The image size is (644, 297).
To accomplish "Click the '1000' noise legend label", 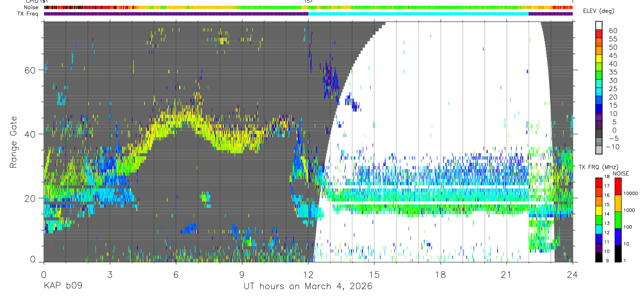I will (x=630, y=210).
